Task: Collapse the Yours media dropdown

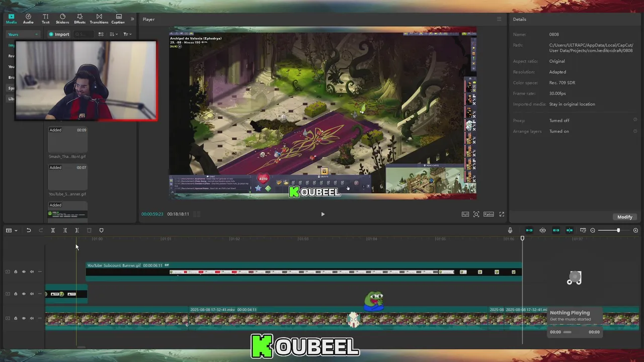Action: click(x=23, y=34)
